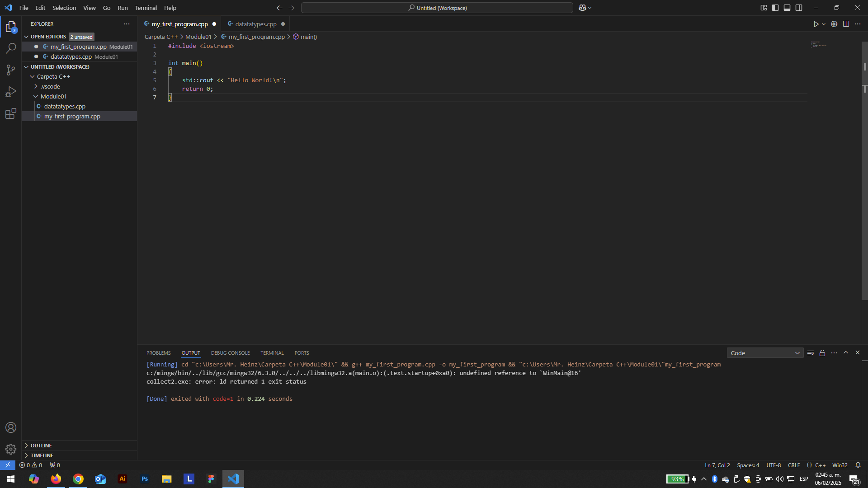Open the Source Control view

click(11, 70)
